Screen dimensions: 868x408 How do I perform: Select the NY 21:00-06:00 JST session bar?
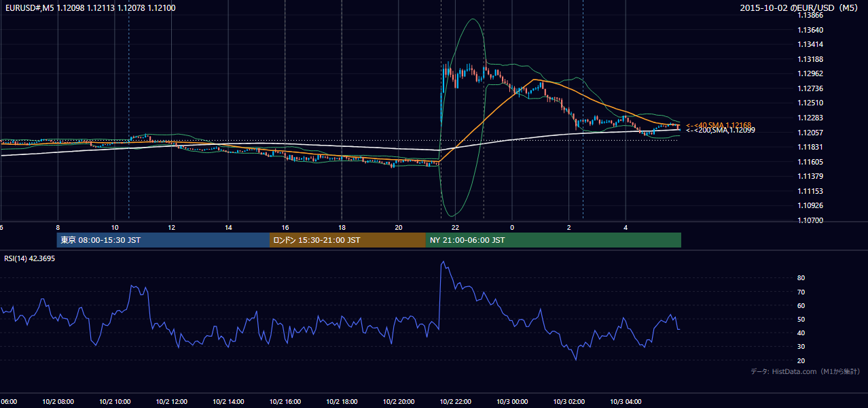[x=554, y=240]
